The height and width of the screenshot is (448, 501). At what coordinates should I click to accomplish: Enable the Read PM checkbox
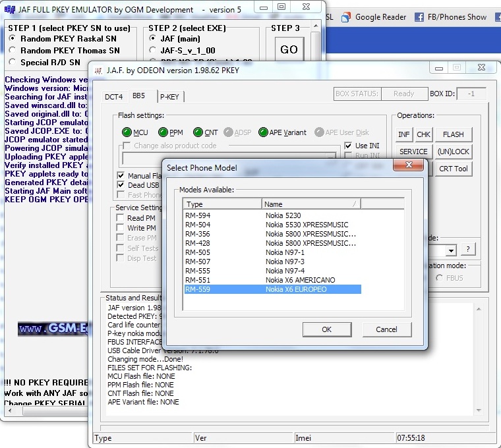pos(120,218)
